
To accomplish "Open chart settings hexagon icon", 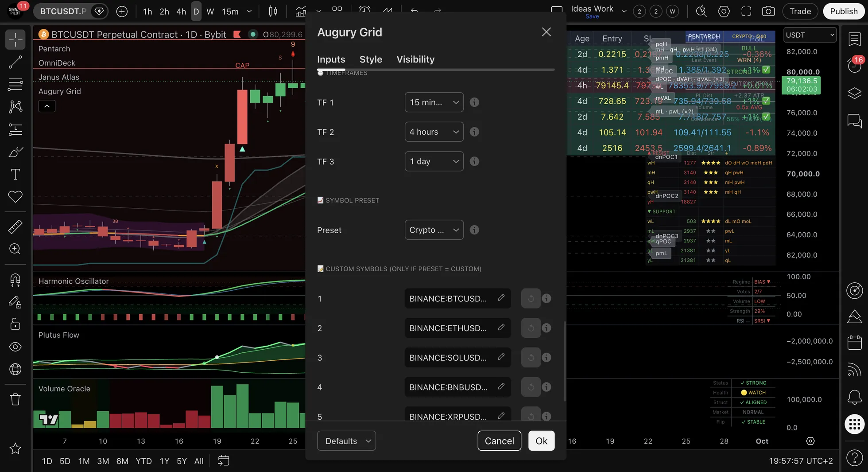I will 724,12.
